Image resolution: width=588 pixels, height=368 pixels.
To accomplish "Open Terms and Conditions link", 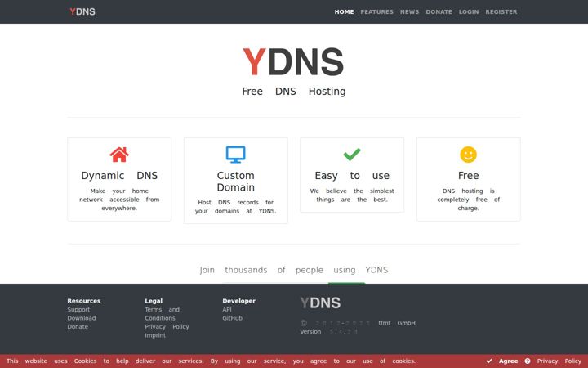I will [x=162, y=313].
